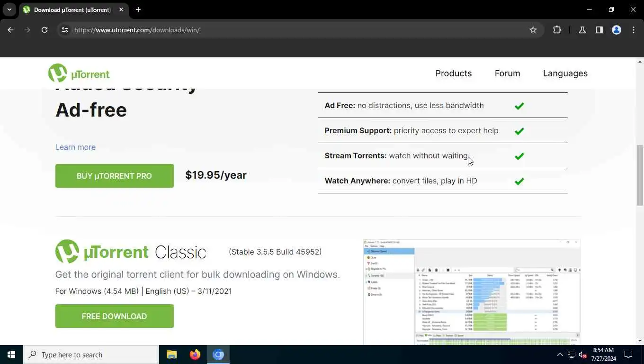644x364 pixels.
Task: Open Firefox from the taskbar
Action: tap(195, 355)
